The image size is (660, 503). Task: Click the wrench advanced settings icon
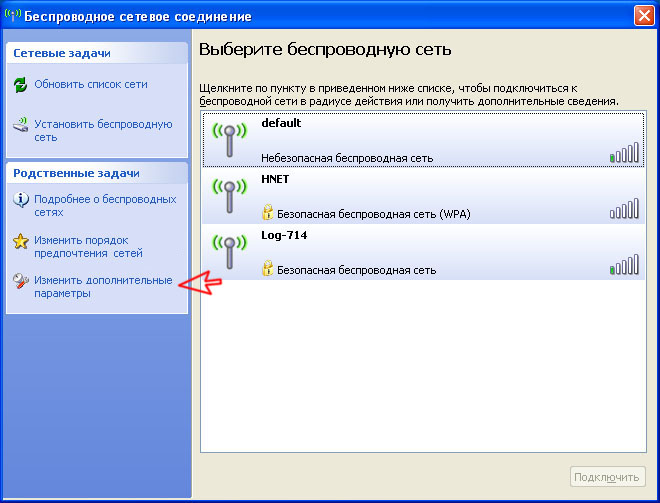[x=21, y=281]
